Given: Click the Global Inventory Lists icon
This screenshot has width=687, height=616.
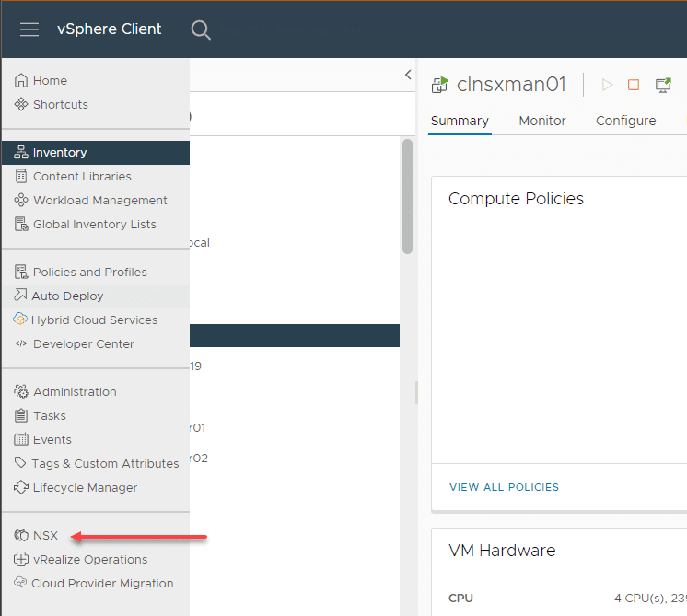Looking at the screenshot, I should tap(21, 224).
